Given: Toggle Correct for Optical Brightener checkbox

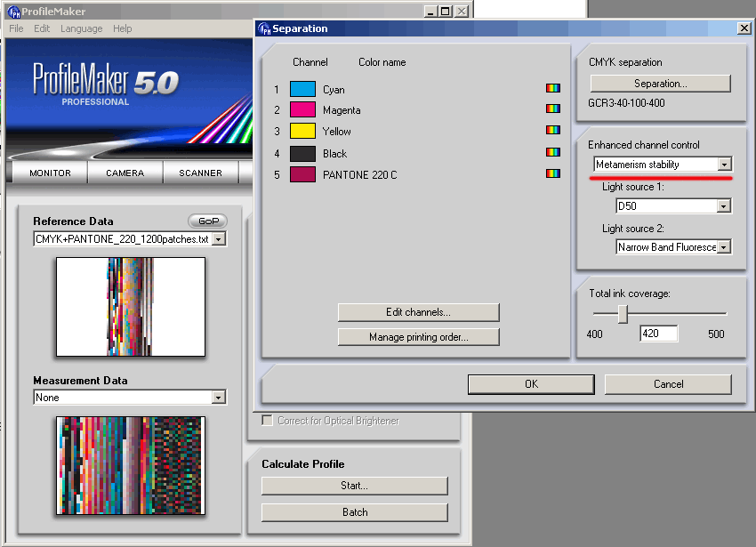Looking at the screenshot, I should tap(267, 420).
